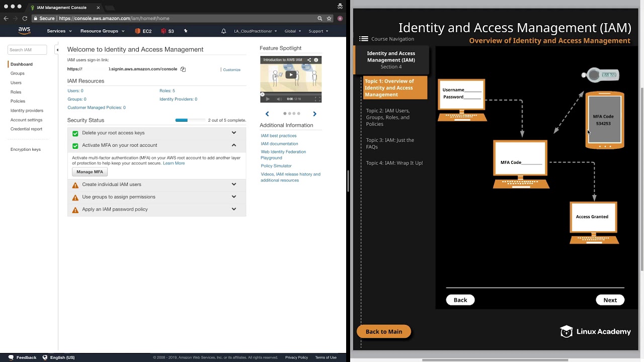Bookmark this page with the star icon
The height and width of the screenshot is (362, 644).
click(x=329, y=19)
